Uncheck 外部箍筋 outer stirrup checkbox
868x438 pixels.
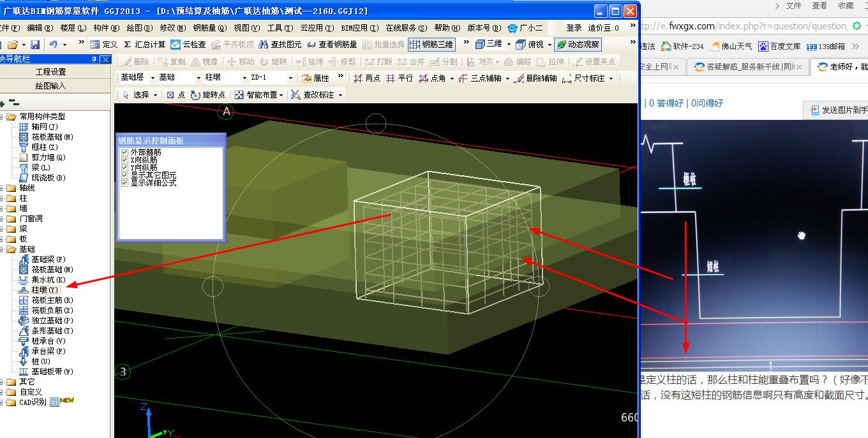[125, 152]
